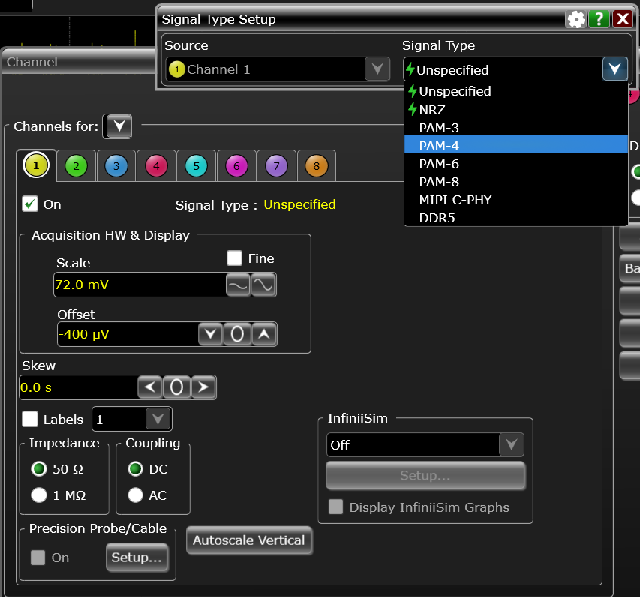Select channel 4 red tab
This screenshot has width=640, height=597.
pos(156,166)
